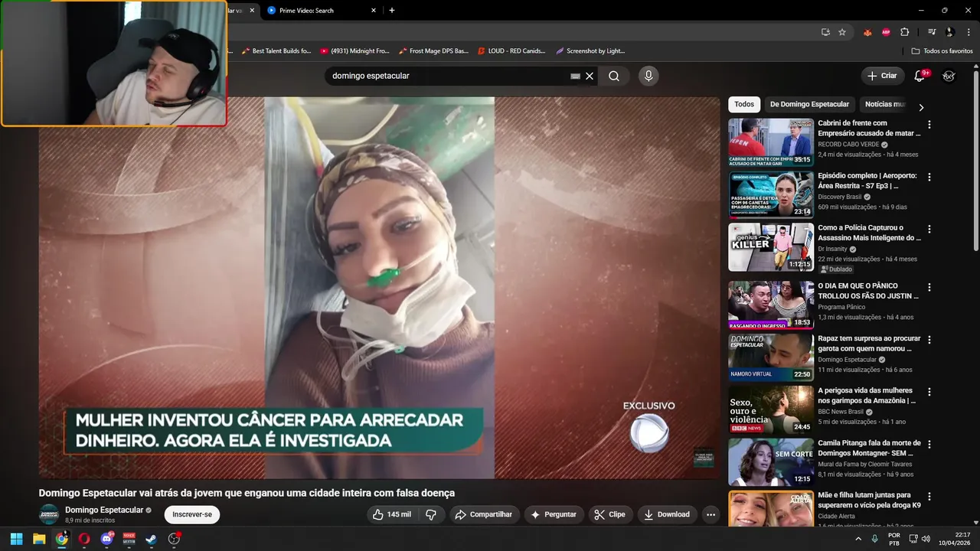Open Rapaz tem surpresa video title
Viewport: 980px width, 551px height.
tap(869, 343)
